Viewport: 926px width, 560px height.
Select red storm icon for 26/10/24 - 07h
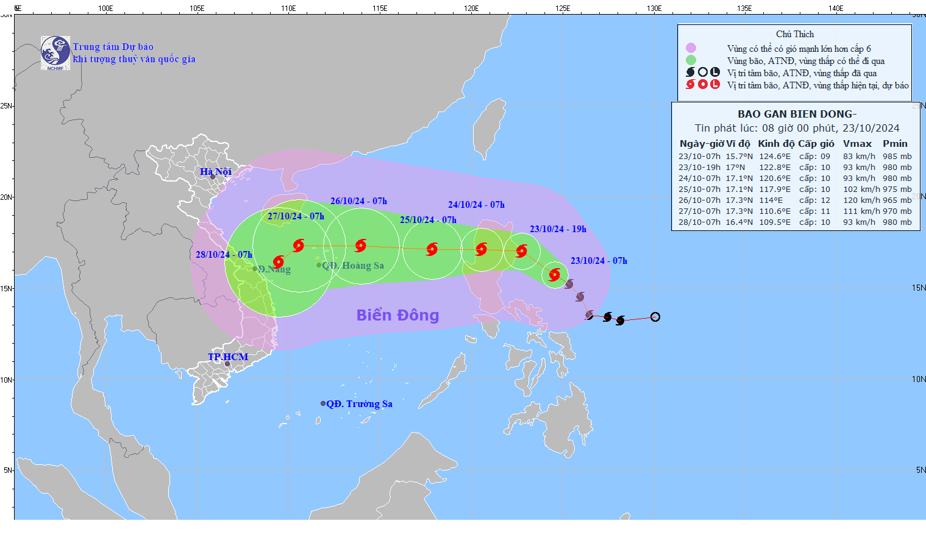tap(360, 246)
